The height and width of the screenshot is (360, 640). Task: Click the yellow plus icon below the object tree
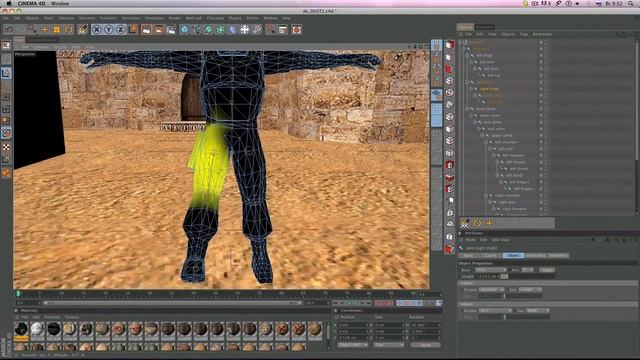489,223
